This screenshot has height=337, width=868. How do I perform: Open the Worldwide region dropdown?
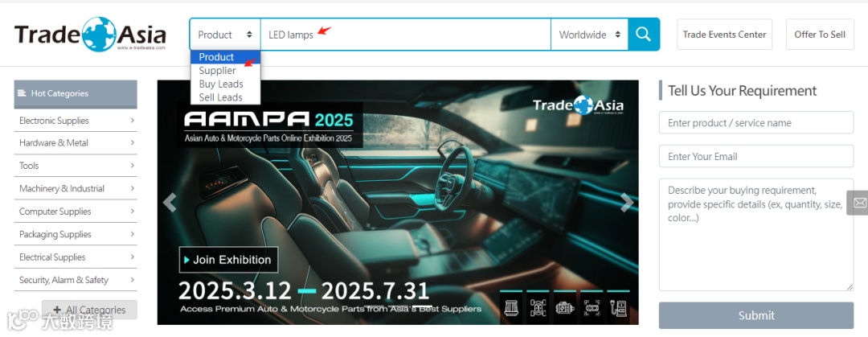[590, 35]
